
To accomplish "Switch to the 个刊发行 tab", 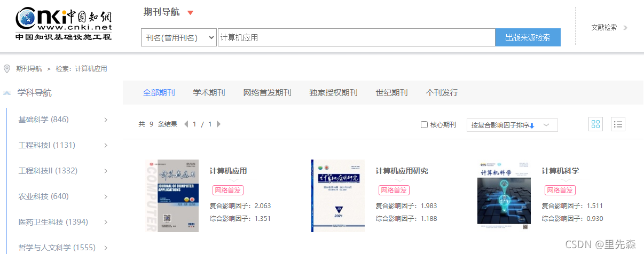I will [x=442, y=93].
